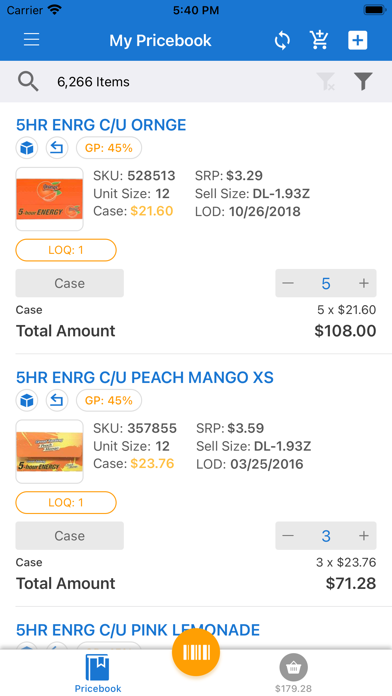Open Case unit selector for ORNGE item

70,283
